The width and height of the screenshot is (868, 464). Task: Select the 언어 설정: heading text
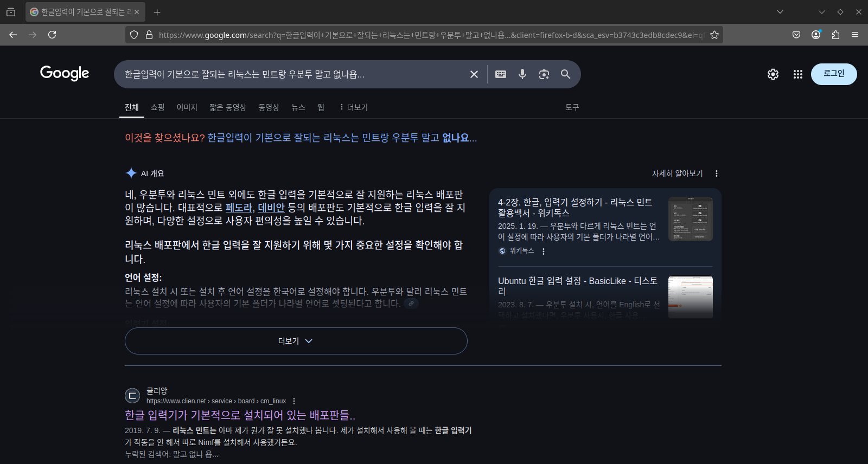[x=143, y=278]
